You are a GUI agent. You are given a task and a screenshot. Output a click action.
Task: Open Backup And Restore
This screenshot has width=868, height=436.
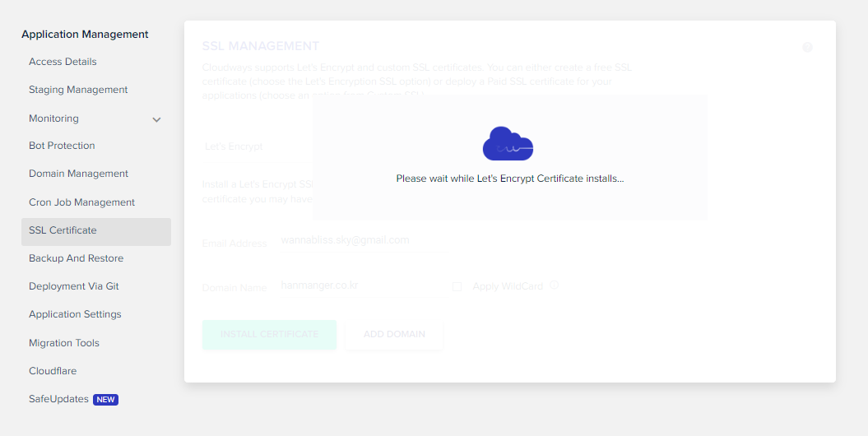pos(76,258)
